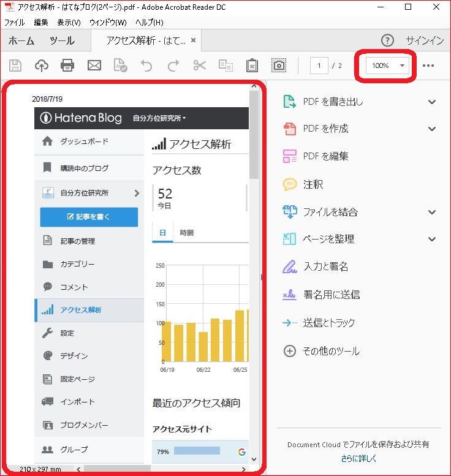Open the PDF を書き出し export tool icon

289,102
